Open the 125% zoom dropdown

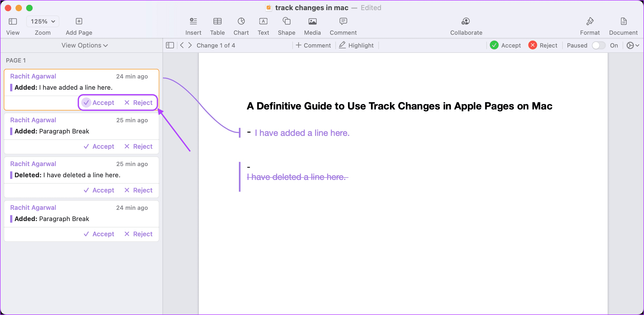43,21
